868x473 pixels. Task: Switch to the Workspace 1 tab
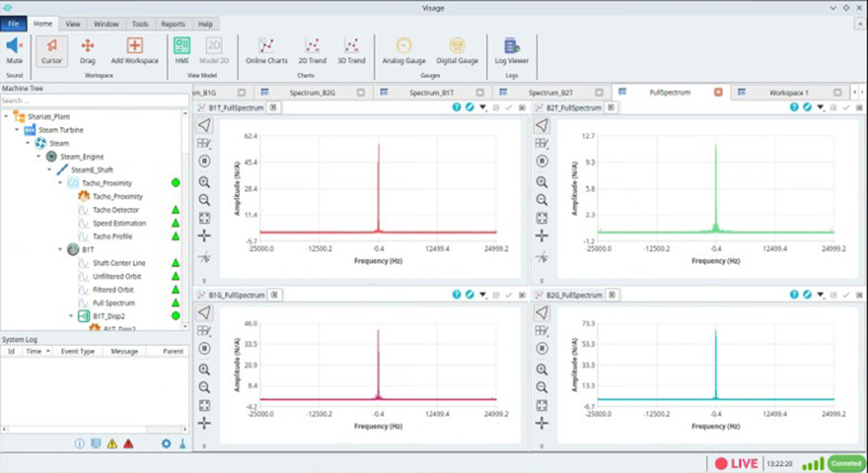tap(789, 93)
